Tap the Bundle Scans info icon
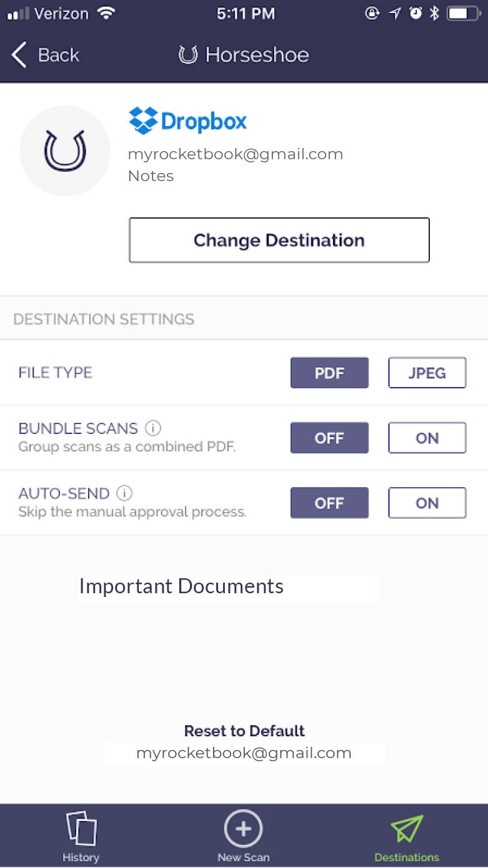Viewport: 488px width, 868px height. coord(153,428)
